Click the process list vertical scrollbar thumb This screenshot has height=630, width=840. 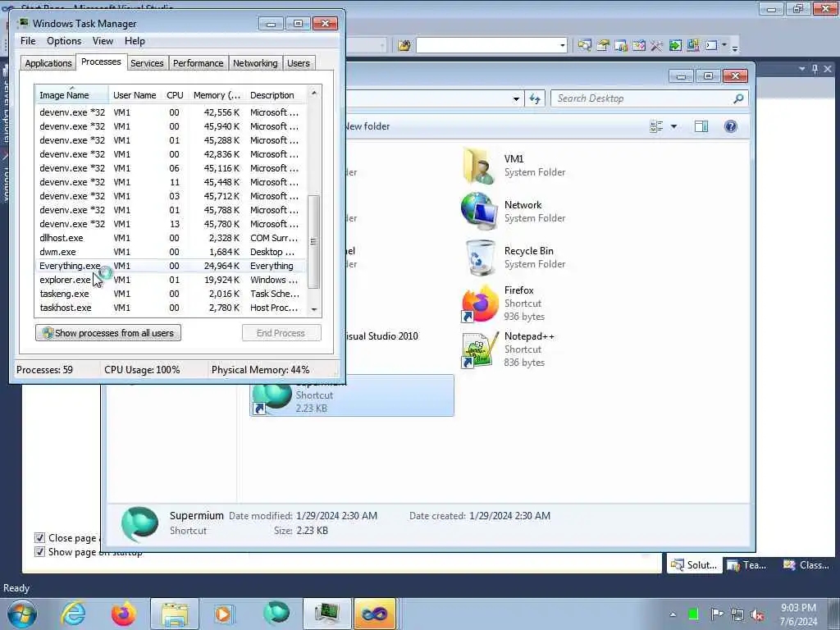pyautogui.click(x=314, y=242)
